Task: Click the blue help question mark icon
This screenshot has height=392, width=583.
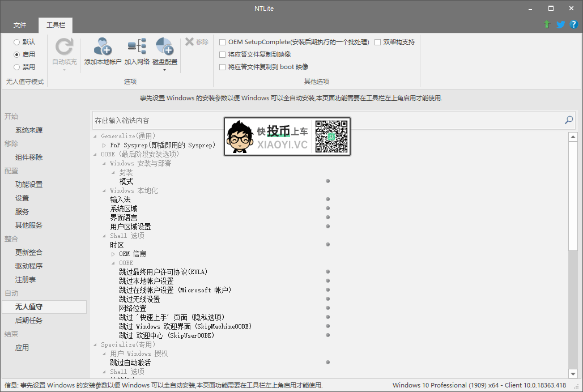Action: tap(573, 24)
